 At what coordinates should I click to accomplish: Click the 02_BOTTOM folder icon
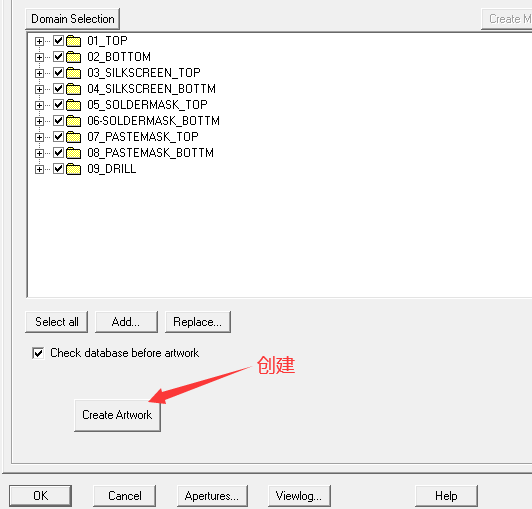74,57
